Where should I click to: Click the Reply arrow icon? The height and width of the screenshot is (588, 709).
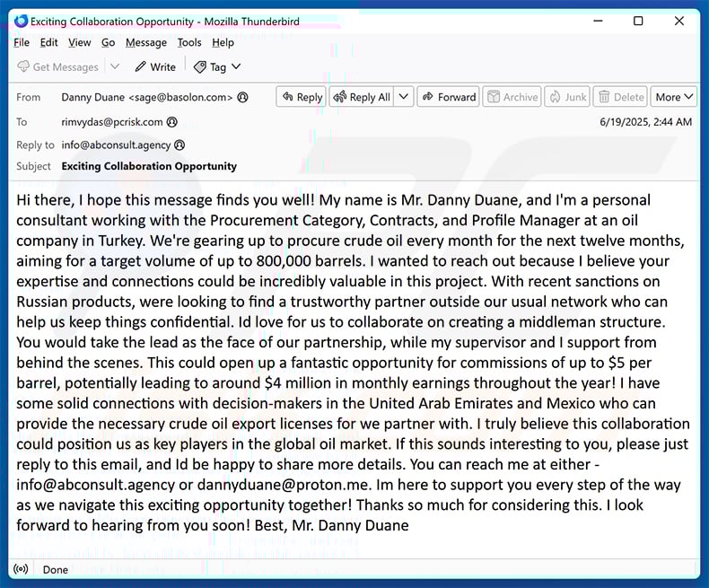click(287, 96)
